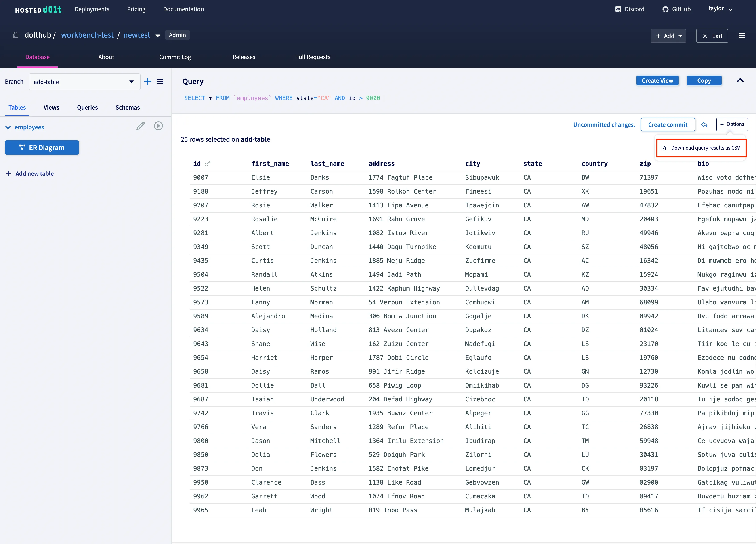Viewport: 756px width, 544px height.
Task: Open Discord from the top bar
Action: [x=630, y=9]
